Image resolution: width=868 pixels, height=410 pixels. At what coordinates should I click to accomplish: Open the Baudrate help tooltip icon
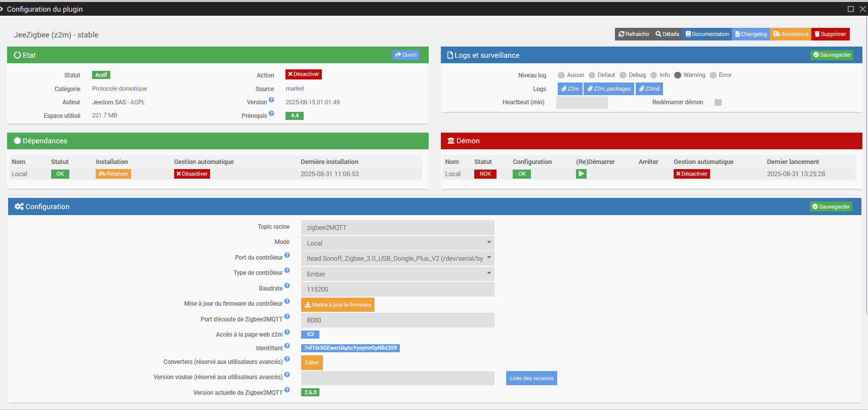coord(287,286)
